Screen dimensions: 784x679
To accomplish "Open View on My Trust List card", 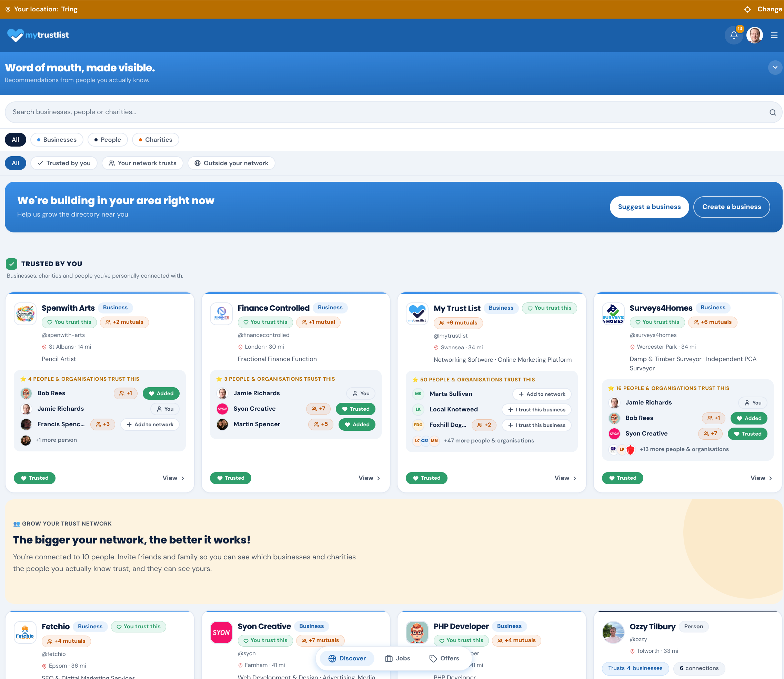I will pos(565,478).
